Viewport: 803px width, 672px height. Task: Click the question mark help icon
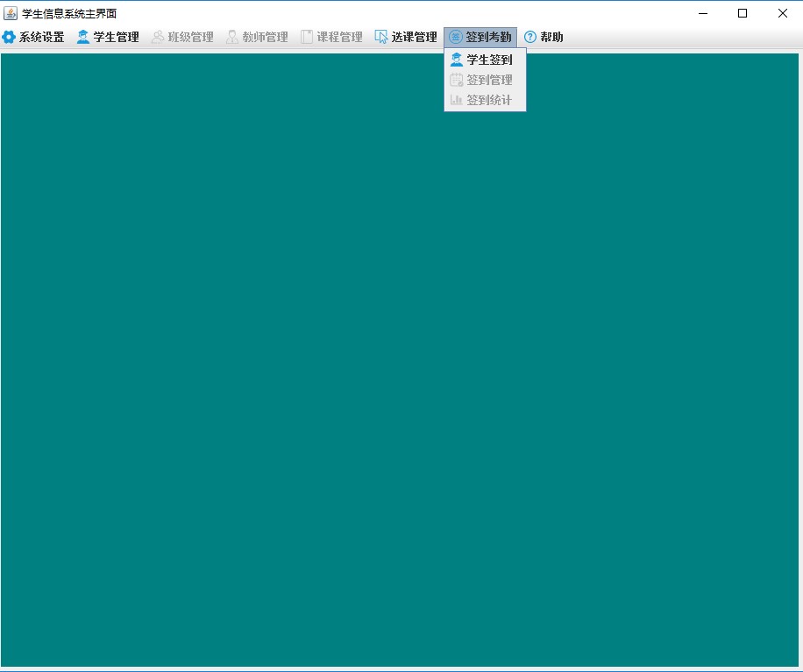[x=530, y=37]
